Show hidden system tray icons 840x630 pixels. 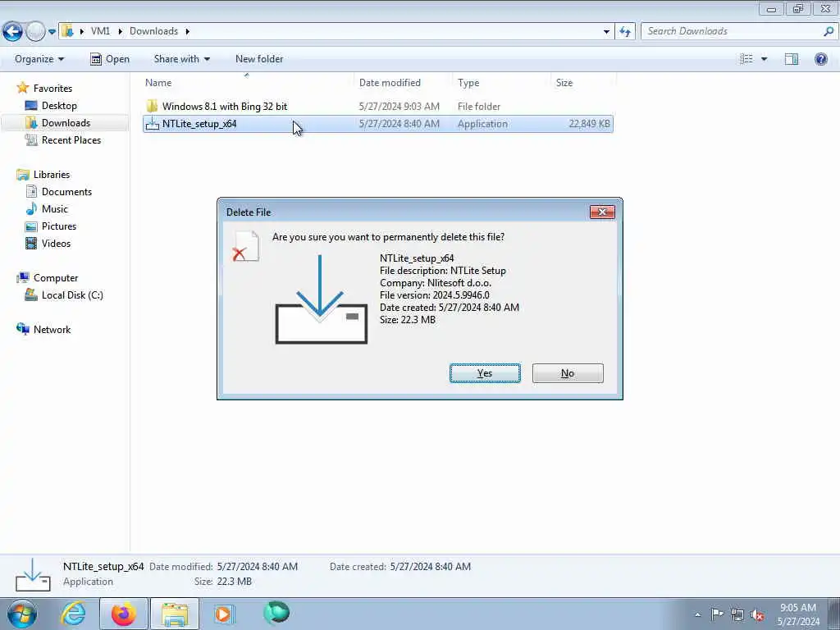pyautogui.click(x=697, y=614)
